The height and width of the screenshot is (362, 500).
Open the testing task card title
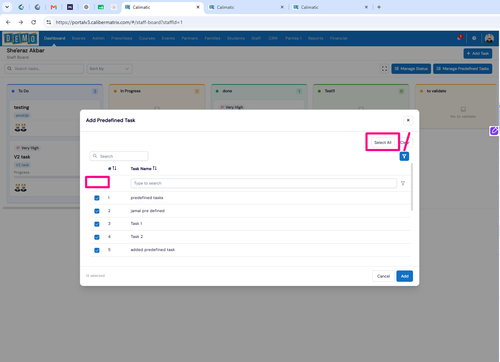point(21,107)
